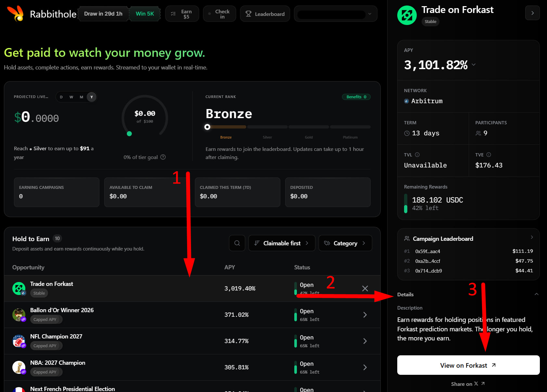This screenshot has width=547, height=392.
Task: Click the Claimed This Term (7D) card
Action: (237, 192)
